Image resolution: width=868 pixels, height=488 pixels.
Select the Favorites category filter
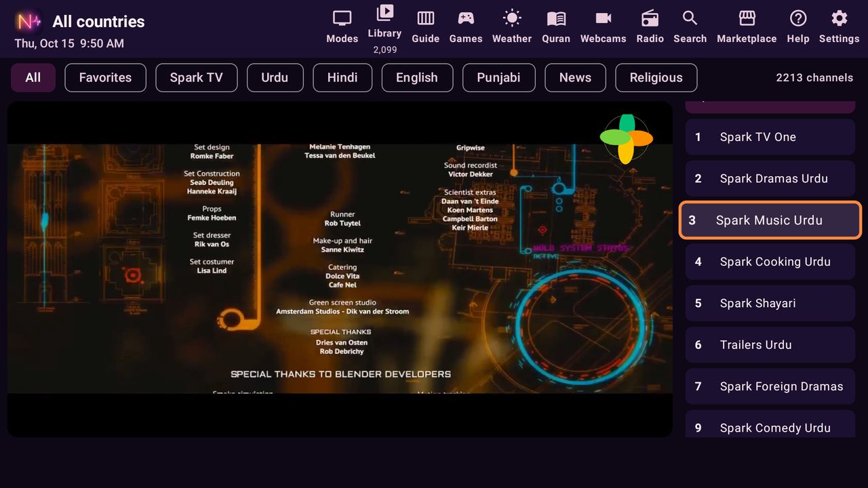105,78
